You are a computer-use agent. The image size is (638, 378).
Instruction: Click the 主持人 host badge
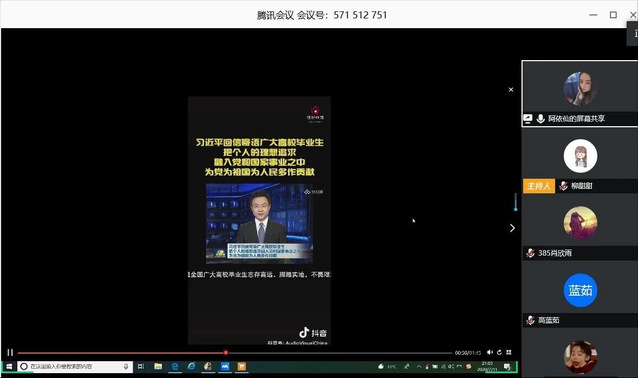click(x=539, y=186)
